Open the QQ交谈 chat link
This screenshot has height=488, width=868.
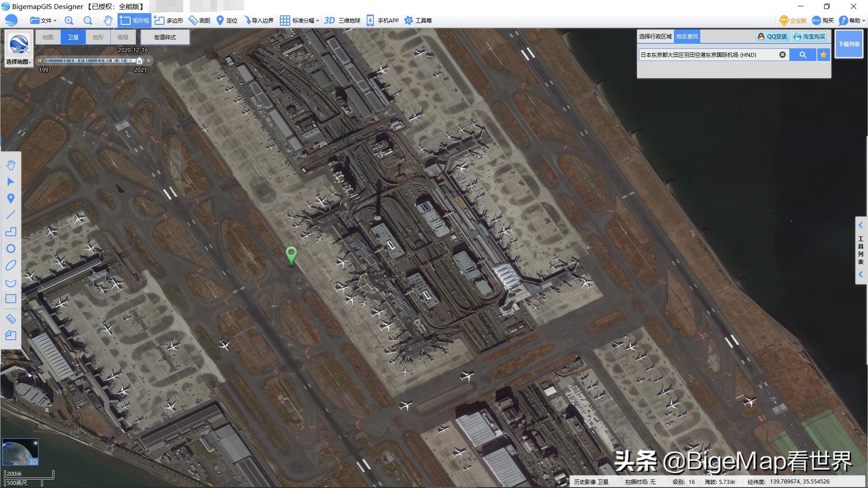[x=773, y=36]
